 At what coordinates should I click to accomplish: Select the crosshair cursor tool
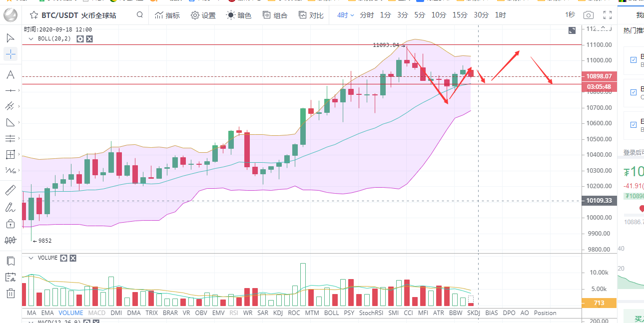click(x=10, y=54)
